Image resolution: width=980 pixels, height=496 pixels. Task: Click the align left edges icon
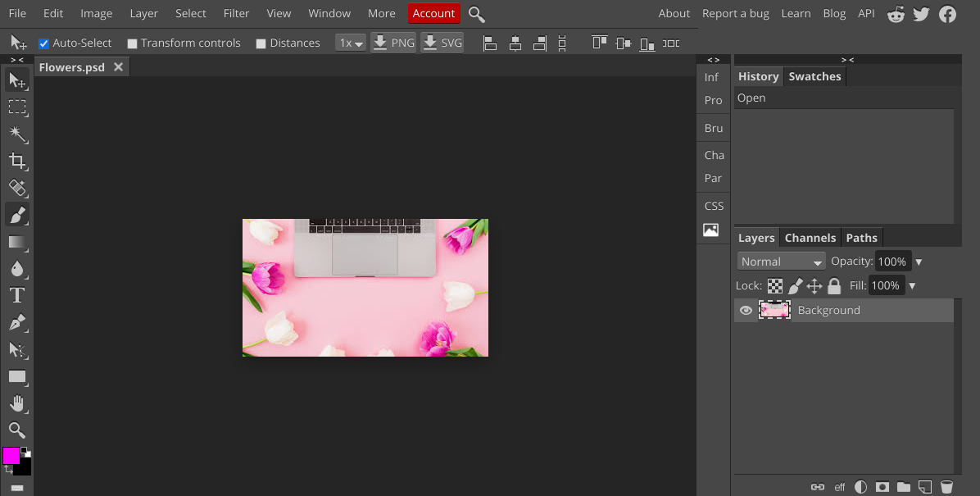pos(489,43)
